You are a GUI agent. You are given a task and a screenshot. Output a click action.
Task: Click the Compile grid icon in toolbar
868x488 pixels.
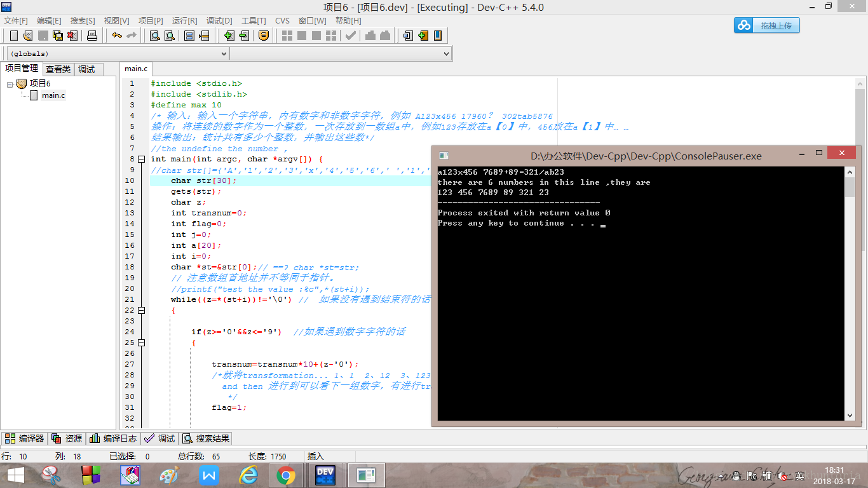click(287, 36)
